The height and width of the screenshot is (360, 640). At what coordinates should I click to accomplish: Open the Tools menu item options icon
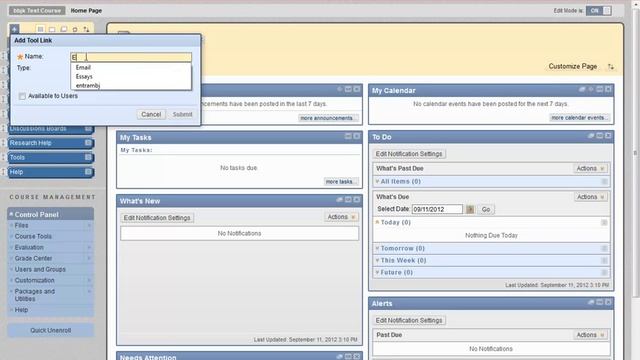(88, 157)
